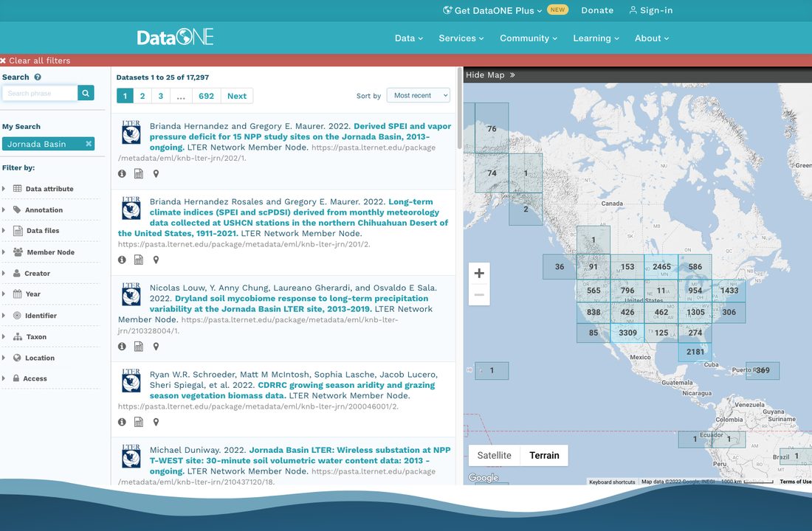Screen dimensions: 812x531
Task: Click the data table icon under the mycobiome dataset
Action: [x=139, y=346]
